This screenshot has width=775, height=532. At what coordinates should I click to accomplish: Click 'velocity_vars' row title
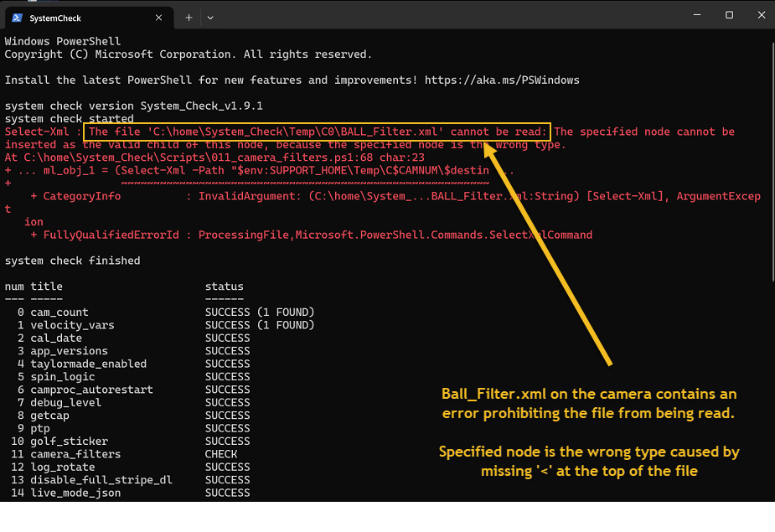[x=72, y=325]
